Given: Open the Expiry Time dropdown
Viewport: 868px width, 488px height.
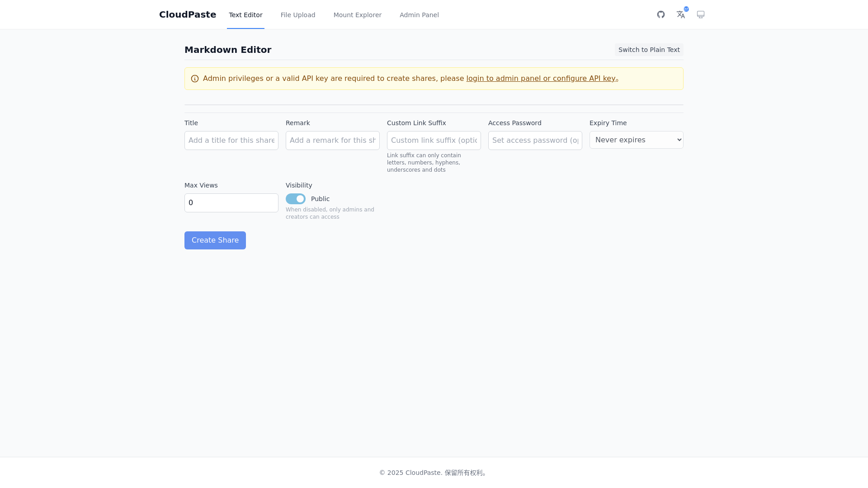Looking at the screenshot, I should click(x=637, y=140).
